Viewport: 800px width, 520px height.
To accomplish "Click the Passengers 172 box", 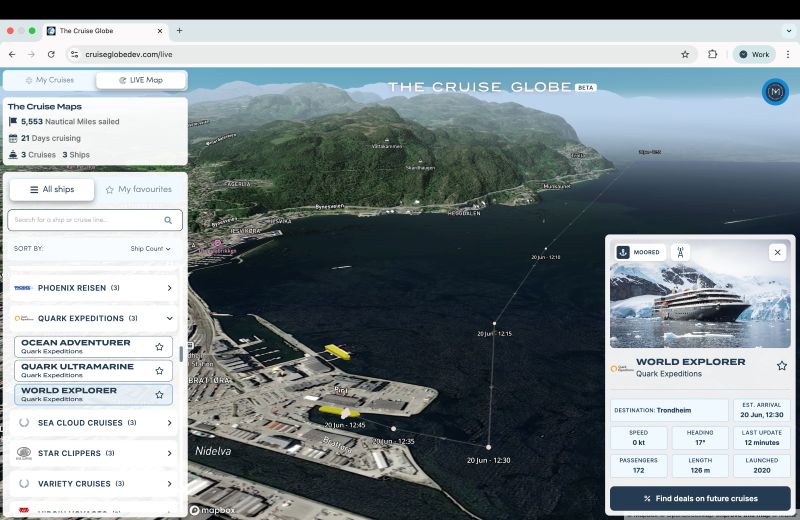I will pyautogui.click(x=638, y=465).
